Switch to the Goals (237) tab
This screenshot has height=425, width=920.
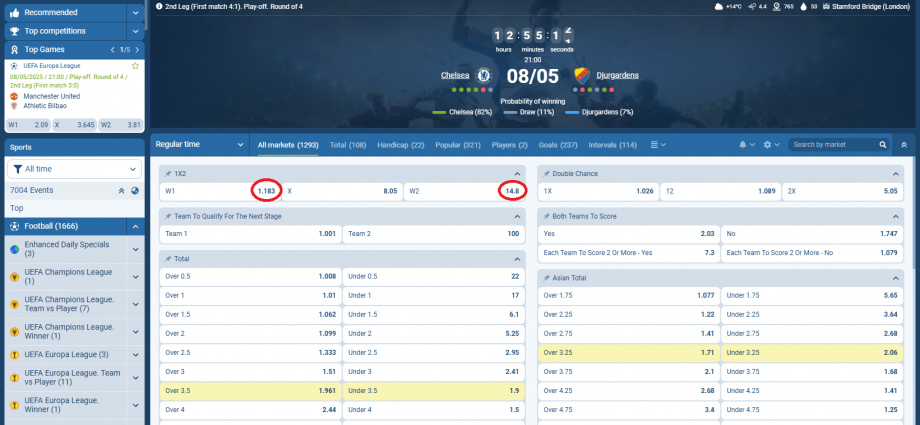[558, 144]
